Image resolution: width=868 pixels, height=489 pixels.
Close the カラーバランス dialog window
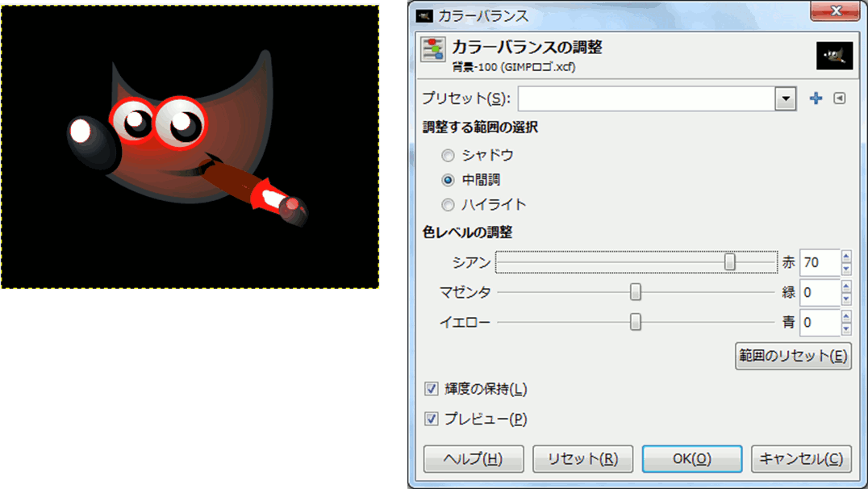coord(838,13)
